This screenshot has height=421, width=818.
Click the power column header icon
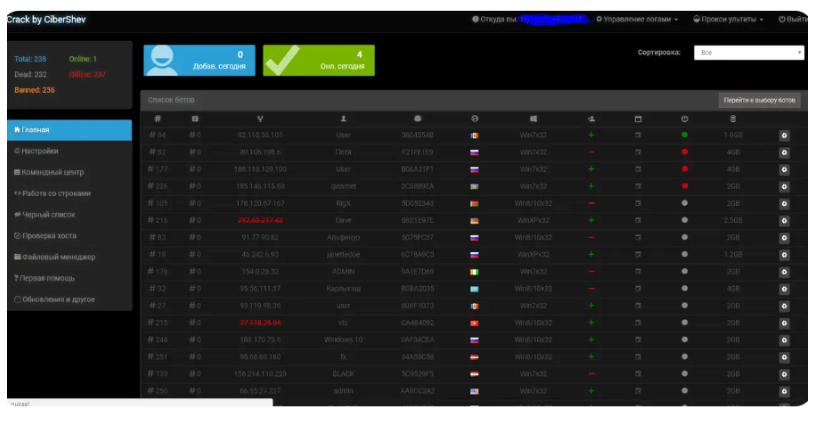pos(684,119)
